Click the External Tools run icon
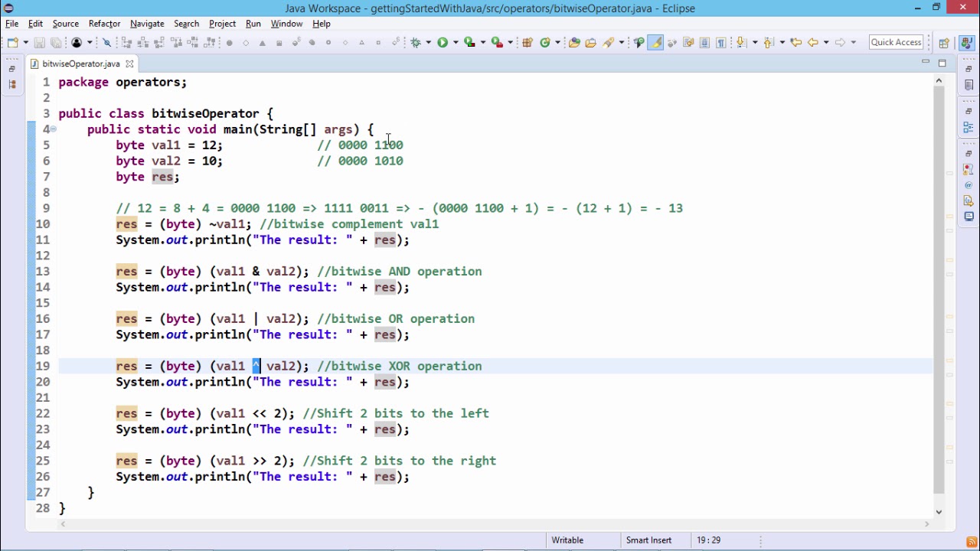 (x=497, y=42)
